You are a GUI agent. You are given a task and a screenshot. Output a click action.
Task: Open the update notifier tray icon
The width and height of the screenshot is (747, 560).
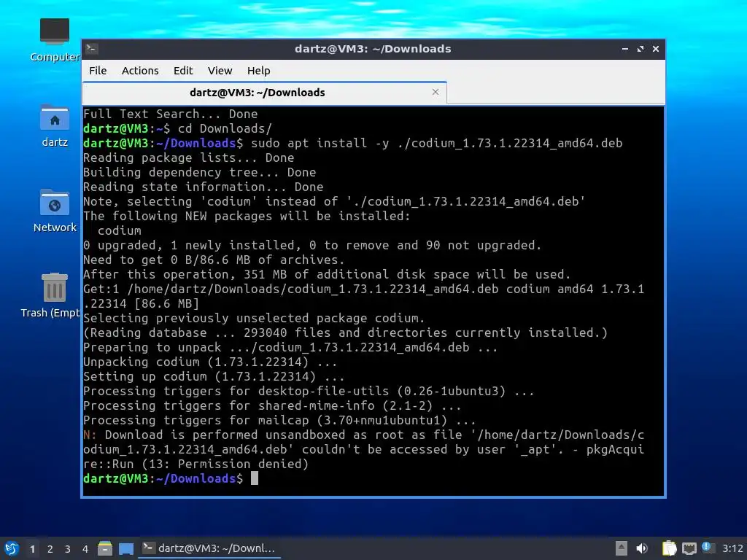708,548
